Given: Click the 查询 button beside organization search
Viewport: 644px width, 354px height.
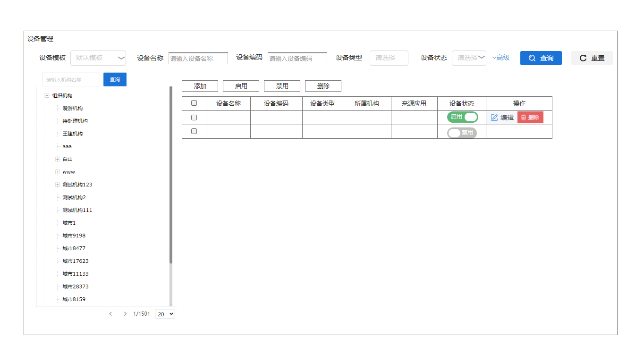Looking at the screenshot, I should pyautogui.click(x=115, y=80).
